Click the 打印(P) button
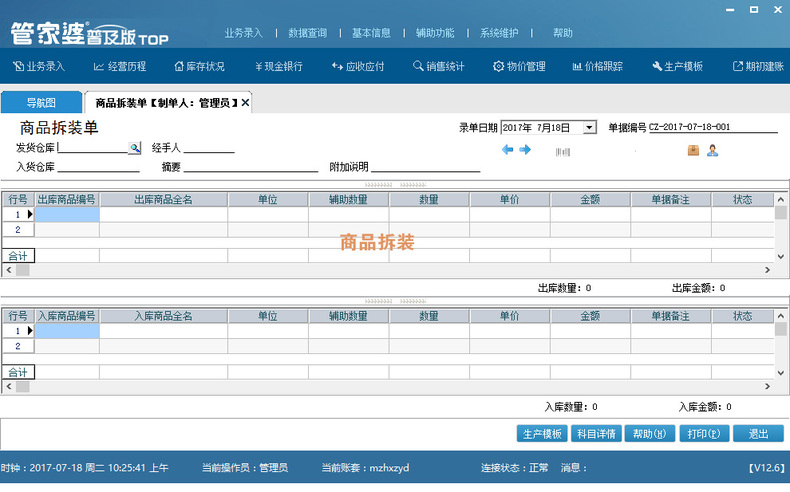The image size is (790, 492). pos(704,434)
